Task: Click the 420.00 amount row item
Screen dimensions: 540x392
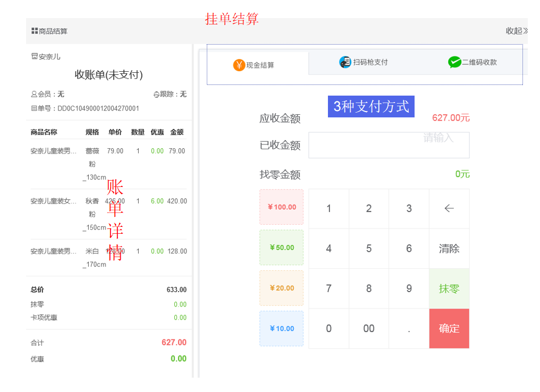Action: [x=177, y=201]
